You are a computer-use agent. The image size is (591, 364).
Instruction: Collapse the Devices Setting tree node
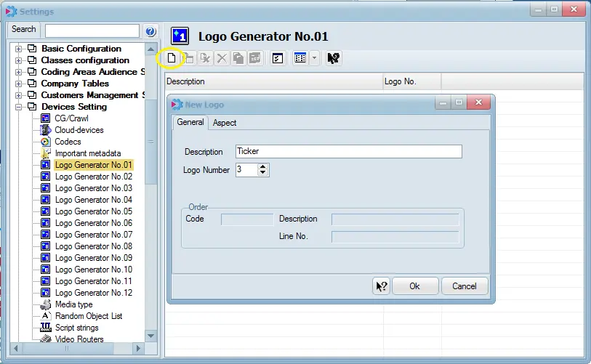click(x=19, y=107)
